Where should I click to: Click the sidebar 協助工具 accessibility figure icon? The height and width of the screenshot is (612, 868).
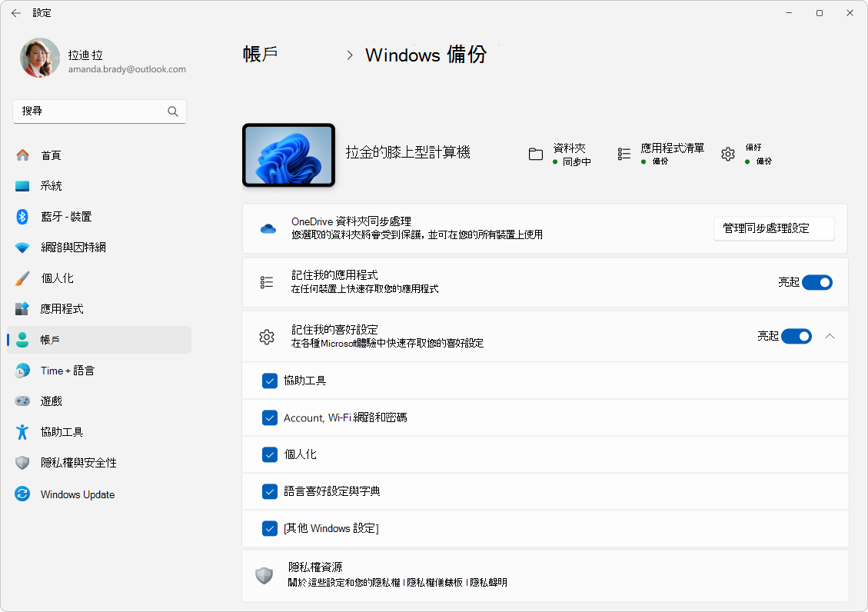(22, 431)
